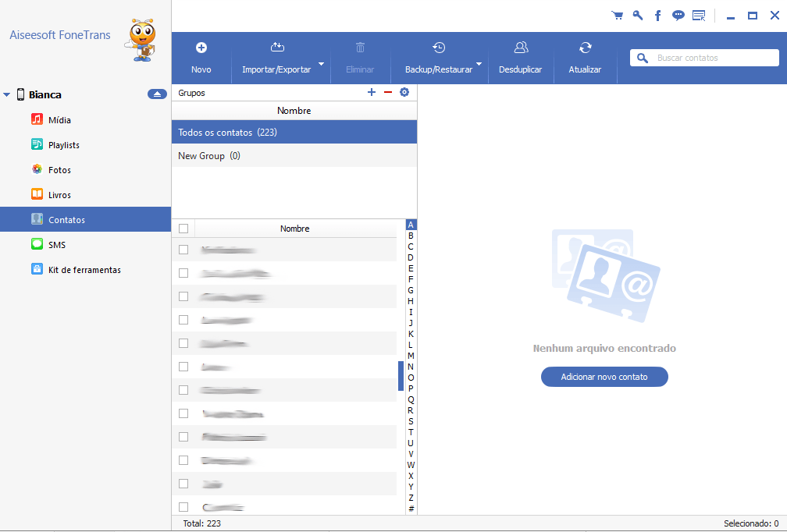Open the shopping cart icon
787x532 pixels.
[x=618, y=16]
